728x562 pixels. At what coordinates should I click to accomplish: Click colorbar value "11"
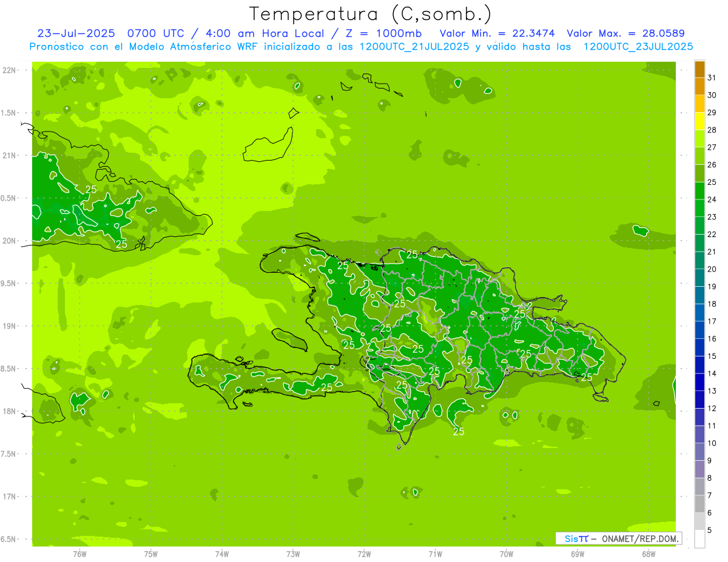[x=712, y=426]
